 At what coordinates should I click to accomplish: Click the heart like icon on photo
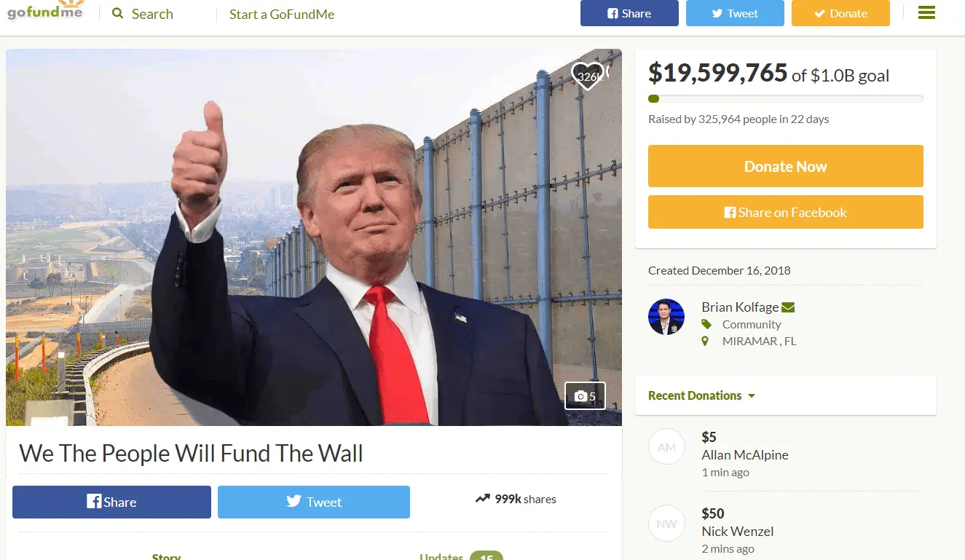click(588, 76)
